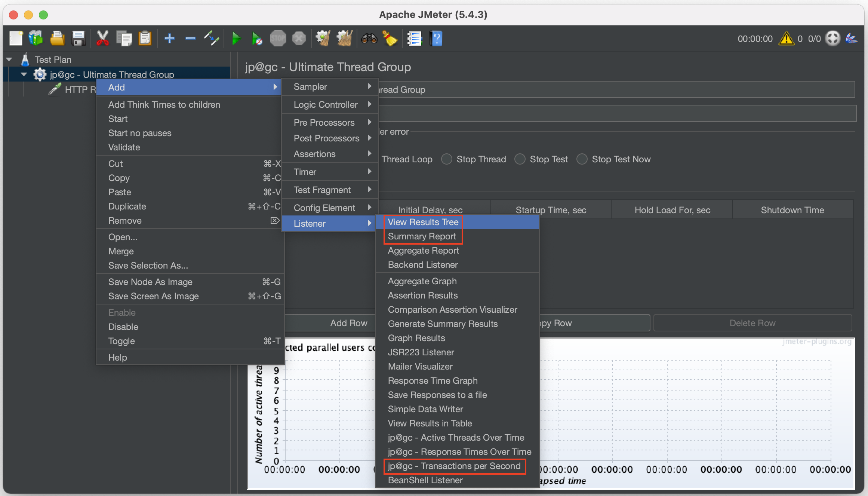
Task: Click the Search binoculars icon
Action: click(x=369, y=38)
